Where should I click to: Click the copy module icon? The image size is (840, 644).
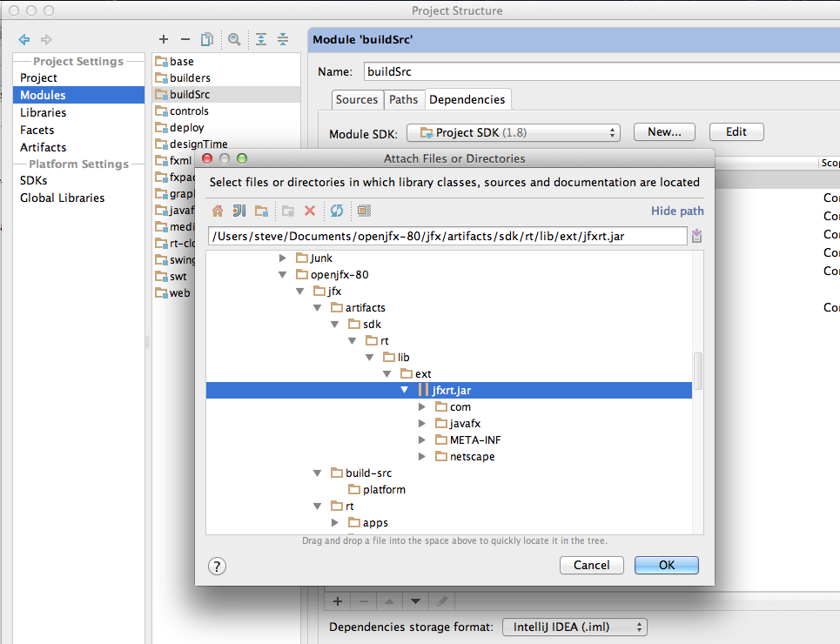[x=207, y=39]
